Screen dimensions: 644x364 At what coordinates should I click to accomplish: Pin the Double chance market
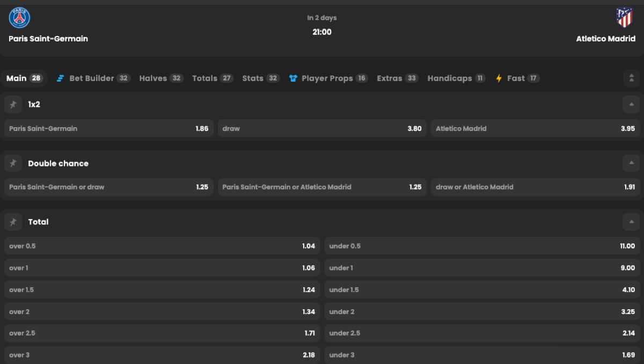pyautogui.click(x=13, y=163)
